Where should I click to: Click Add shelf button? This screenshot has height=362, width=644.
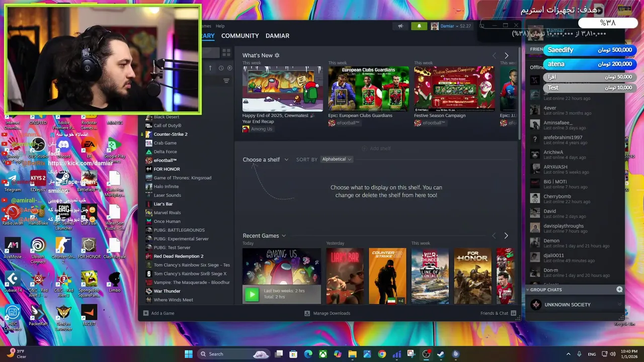tap(376, 148)
